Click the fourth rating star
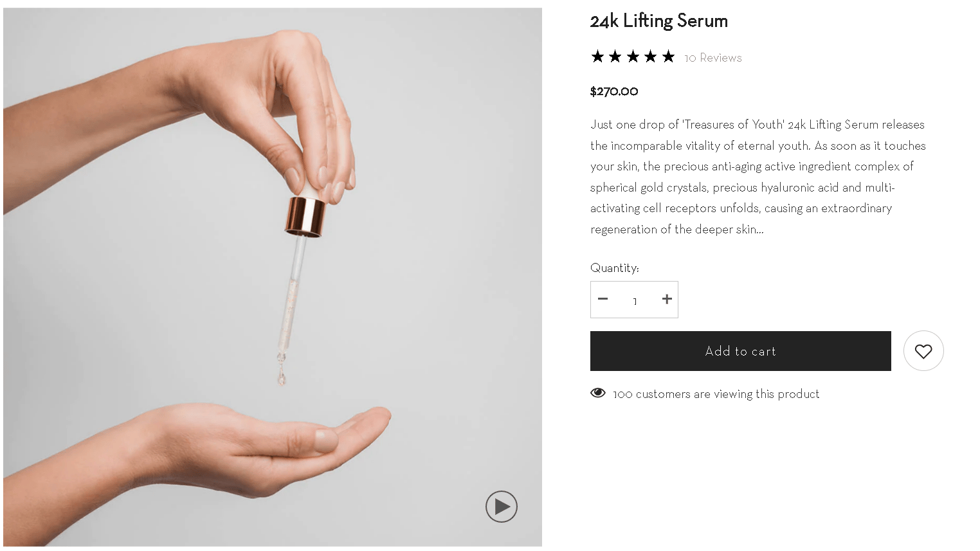980x551 pixels. click(651, 57)
